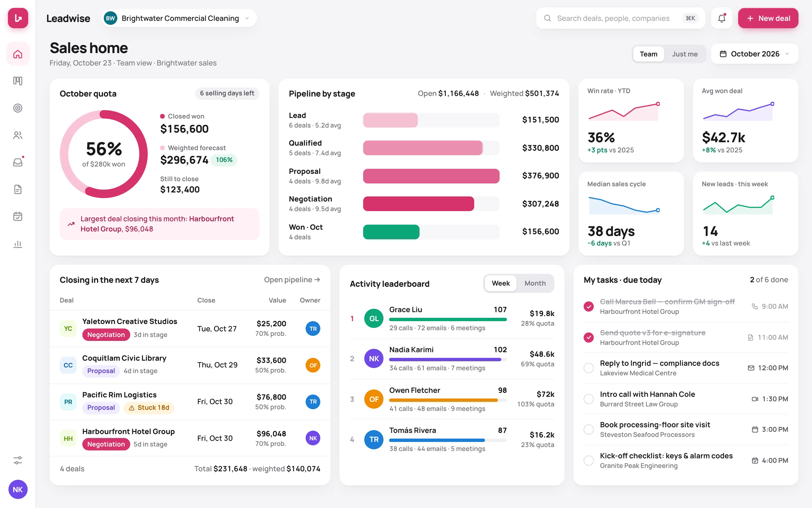Image resolution: width=812 pixels, height=508 pixels.
Task: Mark Intro call with Hannah Cole done
Action: (x=588, y=399)
